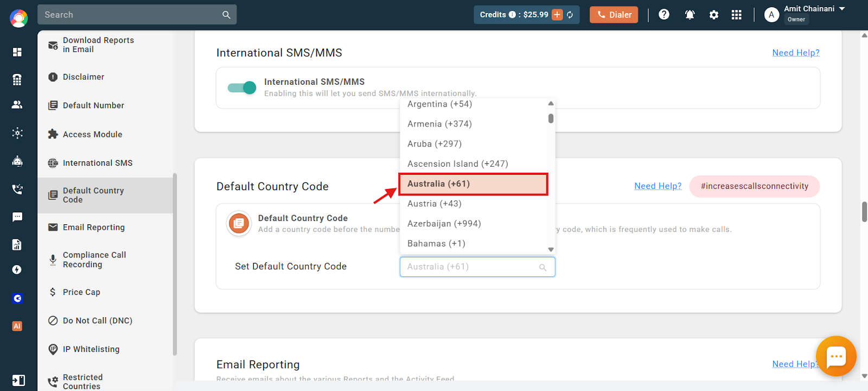Open the help question mark icon
868x391 pixels.
[664, 15]
